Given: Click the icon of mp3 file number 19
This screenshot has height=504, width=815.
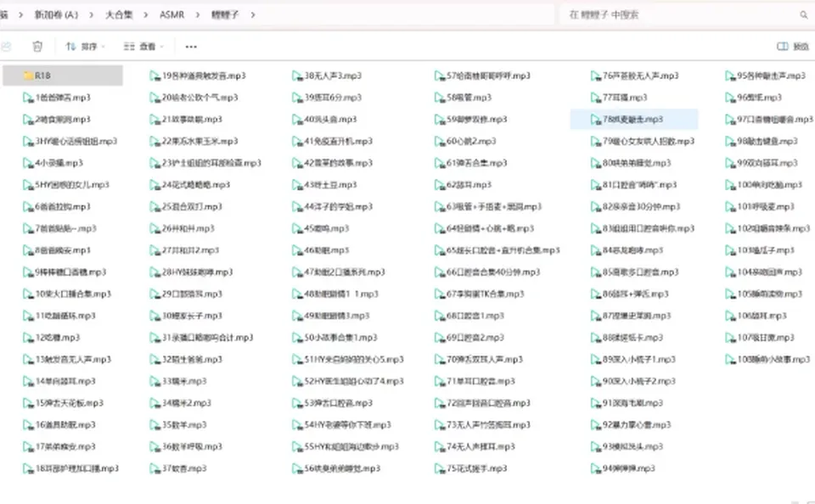Looking at the screenshot, I should pos(155,76).
